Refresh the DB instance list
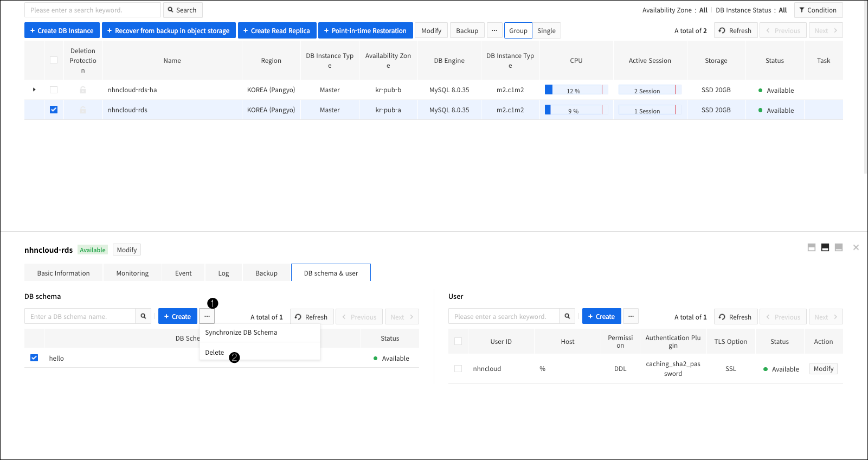The image size is (868, 460). pyautogui.click(x=736, y=30)
